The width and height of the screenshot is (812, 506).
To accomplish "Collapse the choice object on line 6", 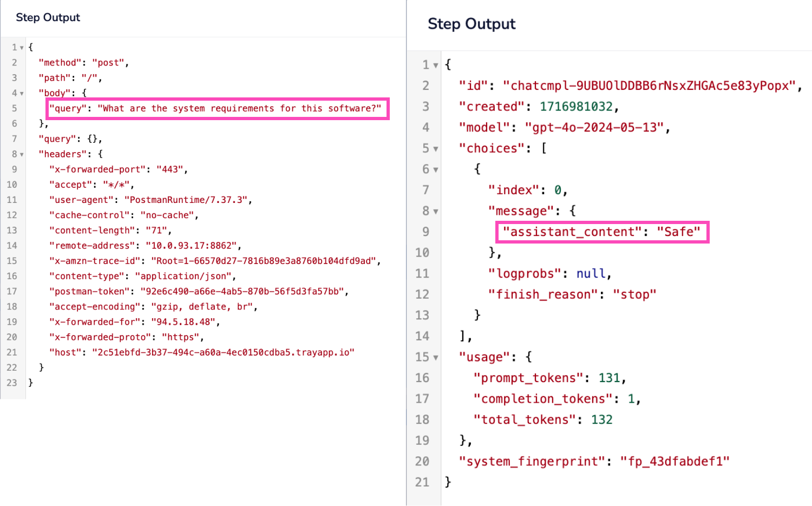I will click(x=435, y=169).
